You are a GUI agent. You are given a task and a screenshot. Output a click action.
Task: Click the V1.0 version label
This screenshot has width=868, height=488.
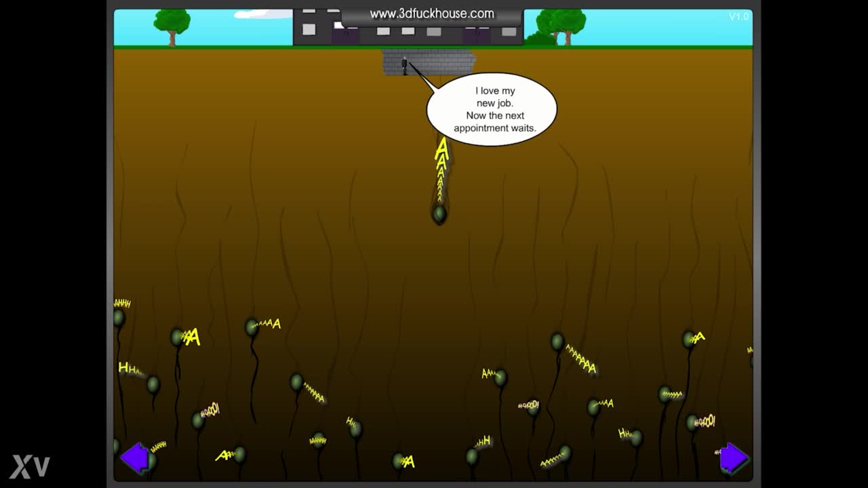738,16
